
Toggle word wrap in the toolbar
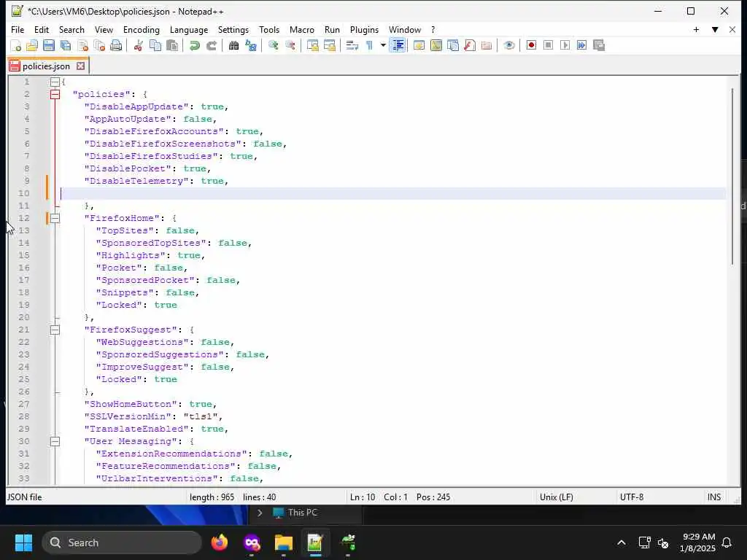[352, 45]
